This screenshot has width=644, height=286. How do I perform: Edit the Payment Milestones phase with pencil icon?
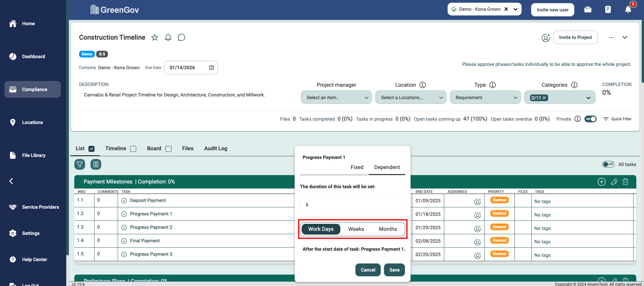614,182
